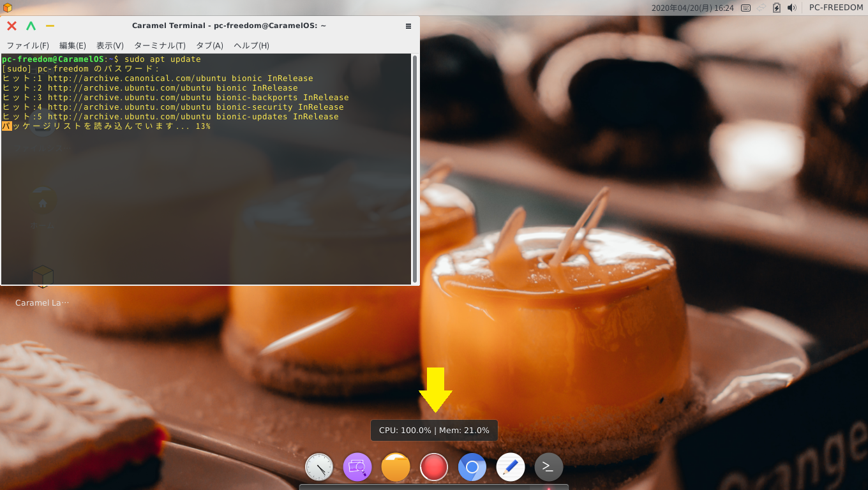Launch the purple image viewer dock icon
The height and width of the screenshot is (490, 868).
pyautogui.click(x=357, y=467)
